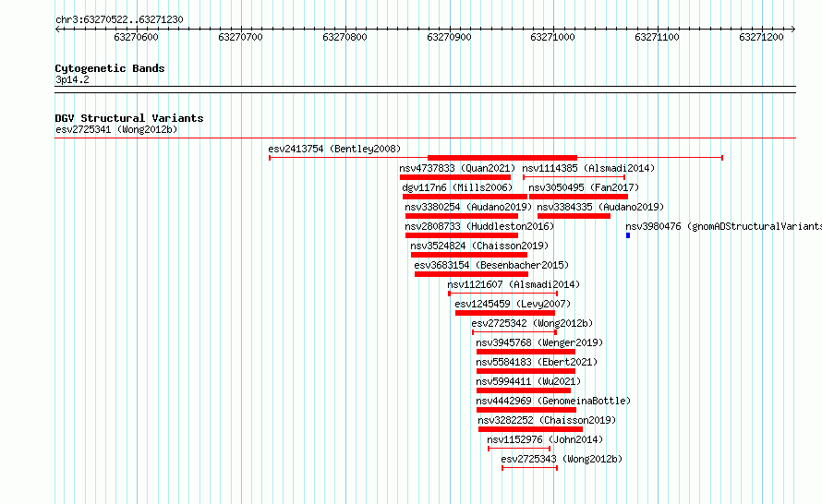The image size is (822, 504).
Task: Click the red bar under dgv117n6
Action: [x=465, y=197]
